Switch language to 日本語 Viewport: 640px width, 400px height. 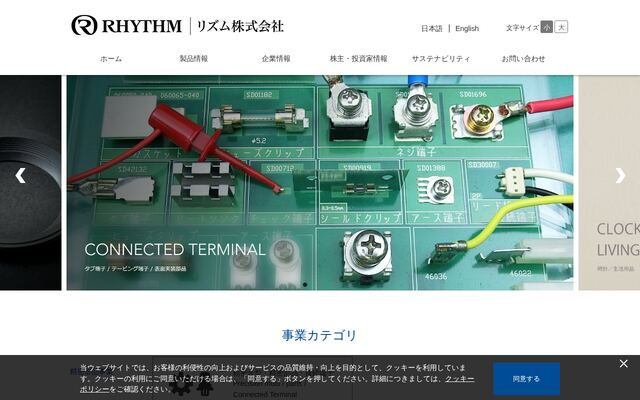tap(431, 29)
